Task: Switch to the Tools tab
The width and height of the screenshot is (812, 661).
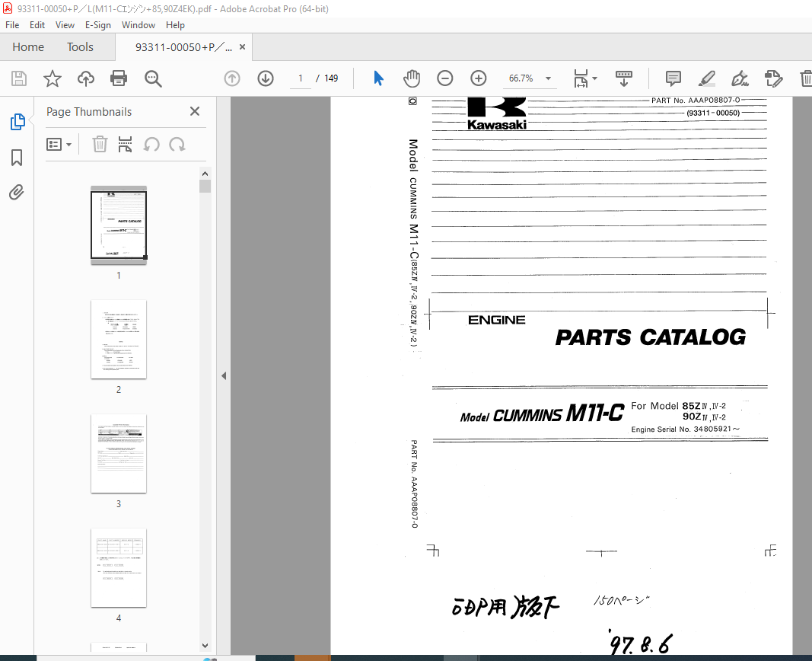Action: click(80, 47)
